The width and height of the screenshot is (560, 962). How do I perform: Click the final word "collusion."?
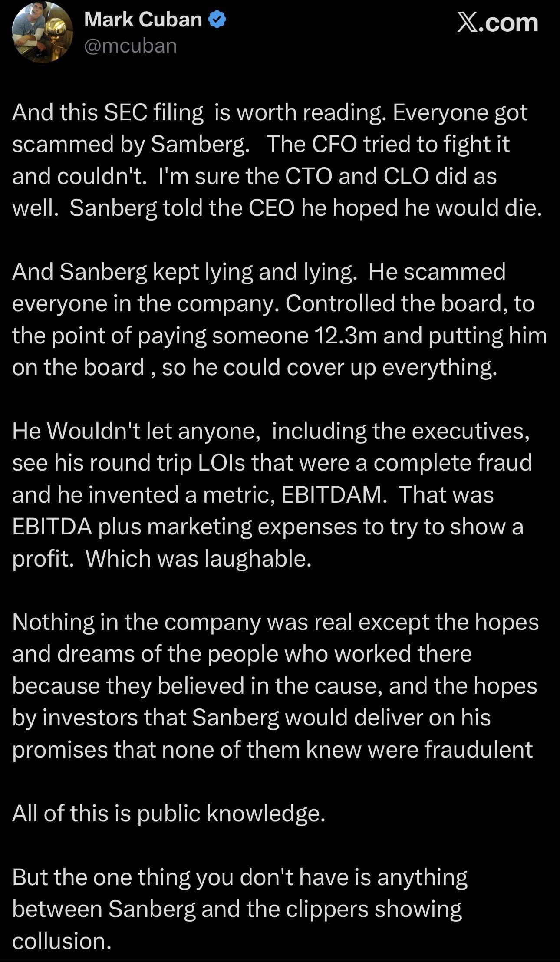coord(62,941)
